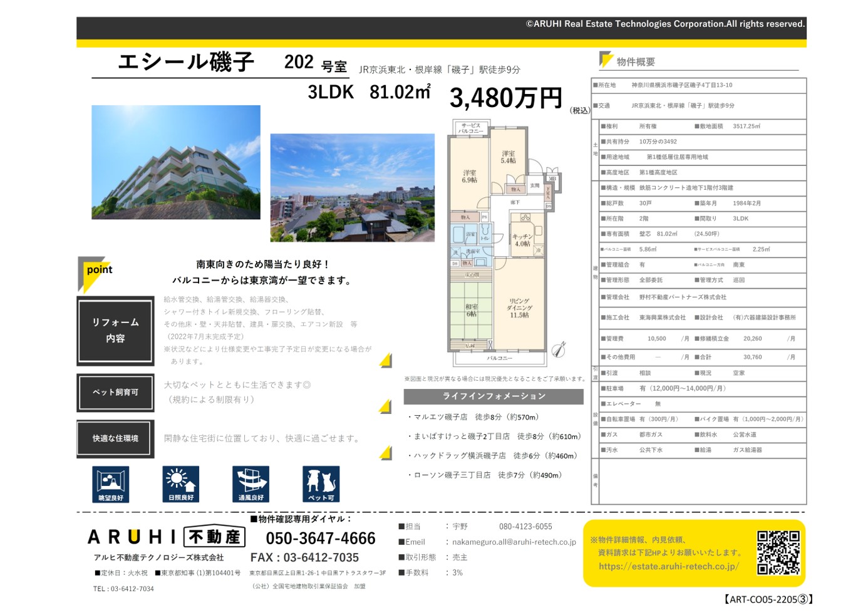Click the リフォーム内容 box

(115, 330)
